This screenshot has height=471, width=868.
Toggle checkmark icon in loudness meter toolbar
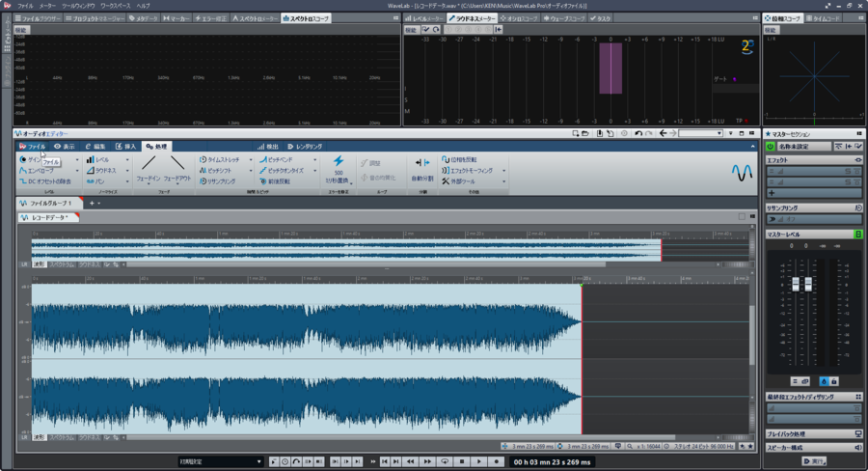[x=425, y=29]
